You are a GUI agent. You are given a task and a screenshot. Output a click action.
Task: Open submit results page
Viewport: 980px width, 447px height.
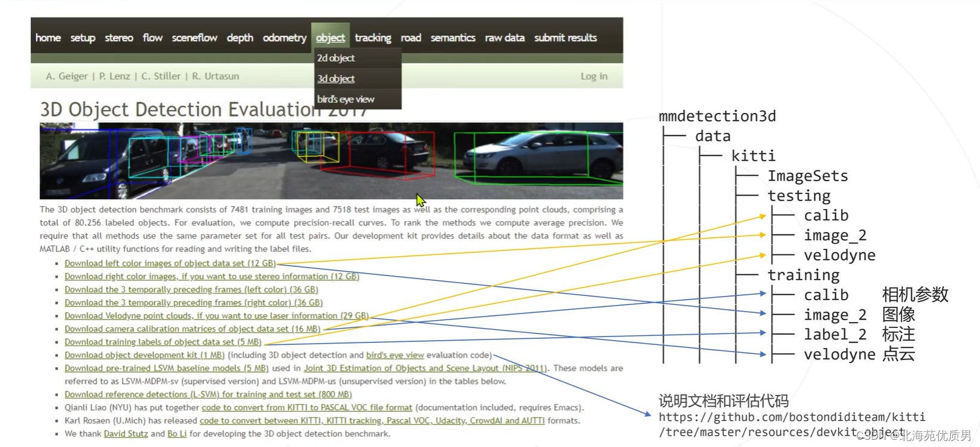tap(566, 37)
